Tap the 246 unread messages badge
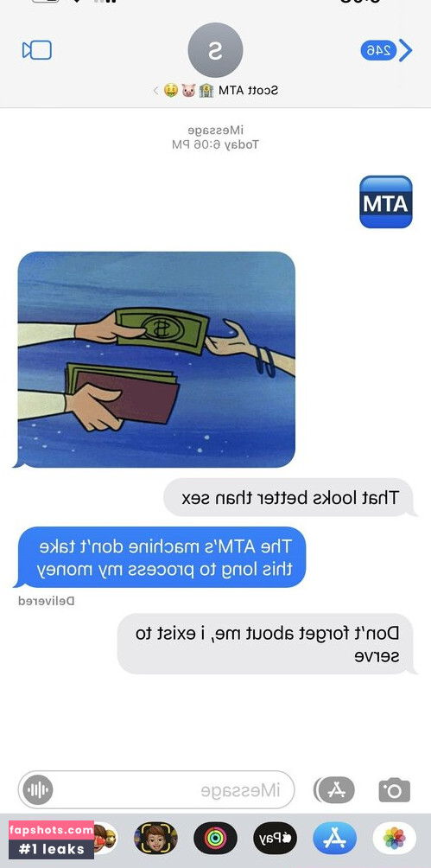The width and height of the screenshot is (431, 868). pyautogui.click(x=379, y=50)
